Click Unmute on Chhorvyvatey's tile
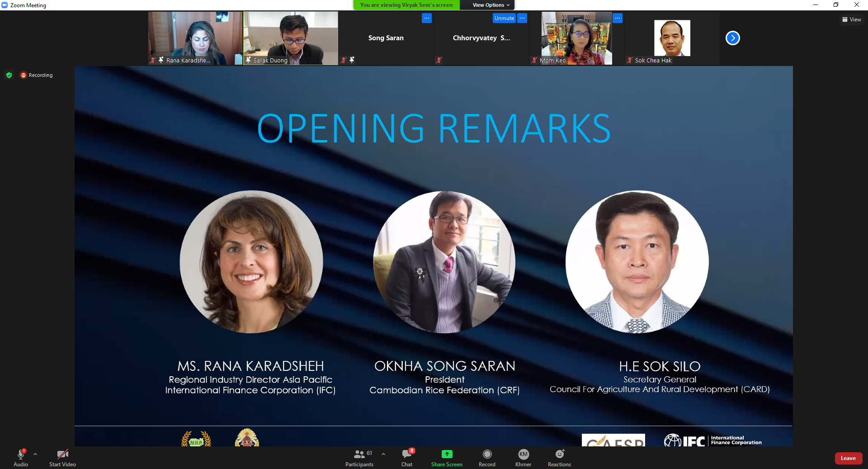 pos(504,18)
